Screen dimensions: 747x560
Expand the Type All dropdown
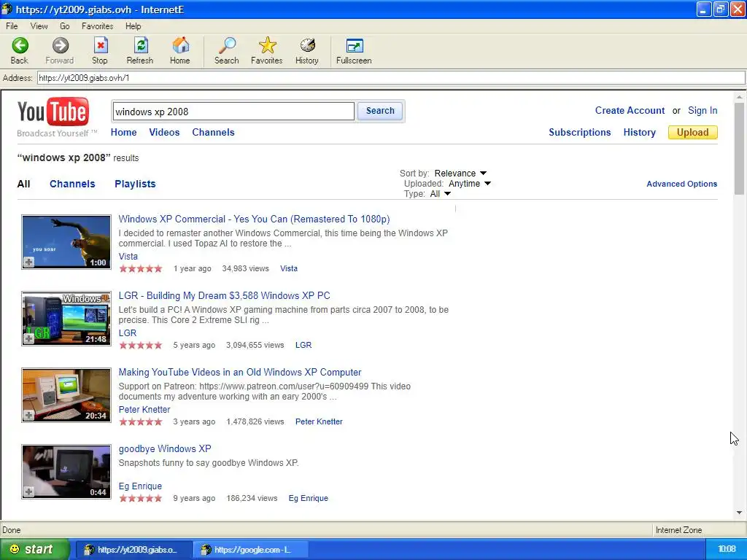440,194
